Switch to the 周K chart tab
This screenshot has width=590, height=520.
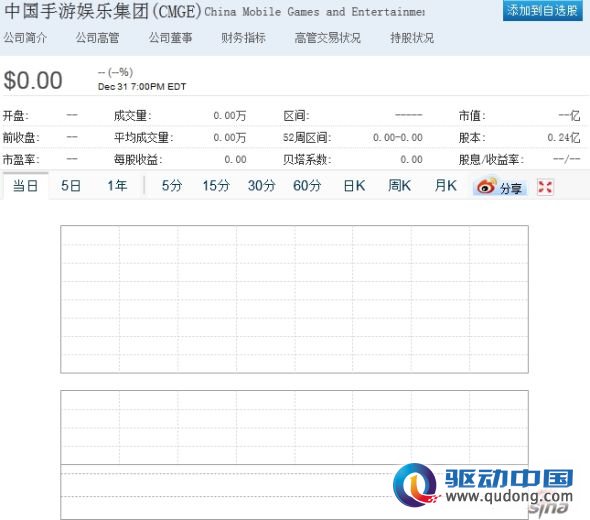pyautogui.click(x=399, y=185)
